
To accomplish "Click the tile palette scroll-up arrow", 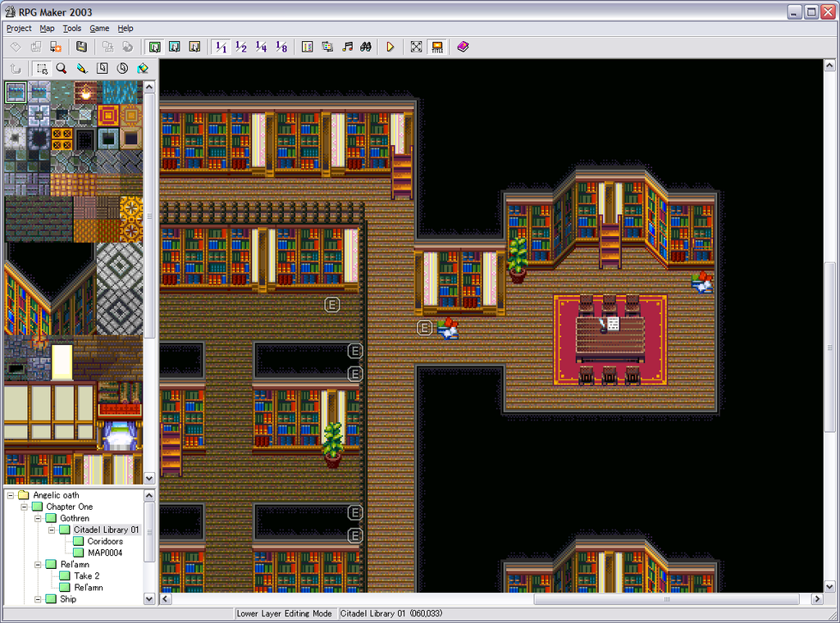I will coord(149,87).
